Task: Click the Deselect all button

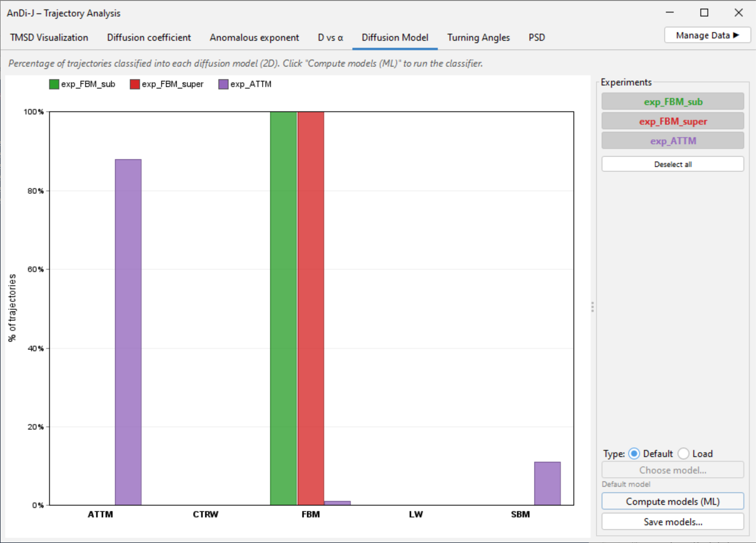Action: [673, 164]
